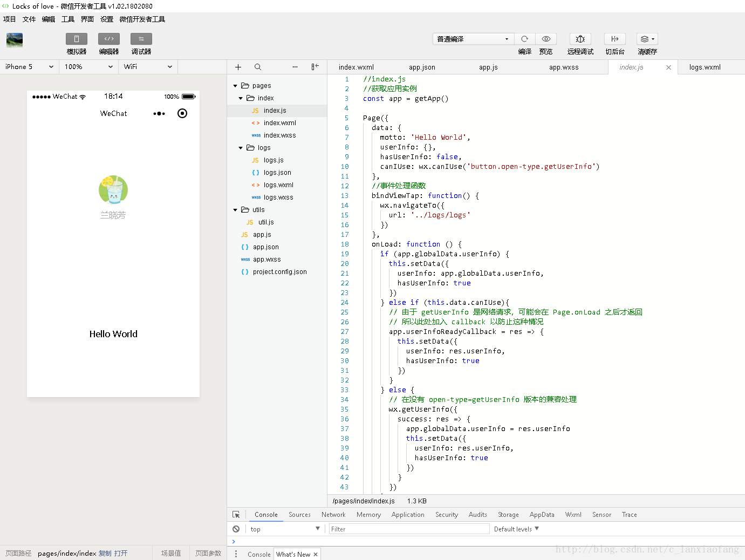Click the console Filter input
745x560 pixels.
(409, 529)
